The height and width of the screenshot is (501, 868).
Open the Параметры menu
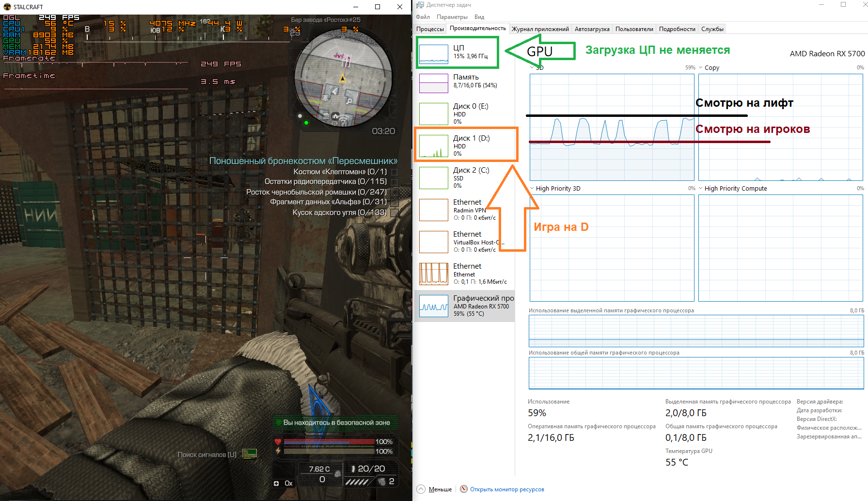[x=452, y=17]
